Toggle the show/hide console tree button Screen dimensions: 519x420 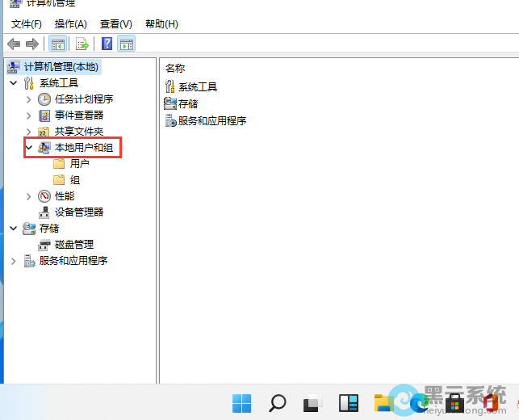(x=57, y=44)
